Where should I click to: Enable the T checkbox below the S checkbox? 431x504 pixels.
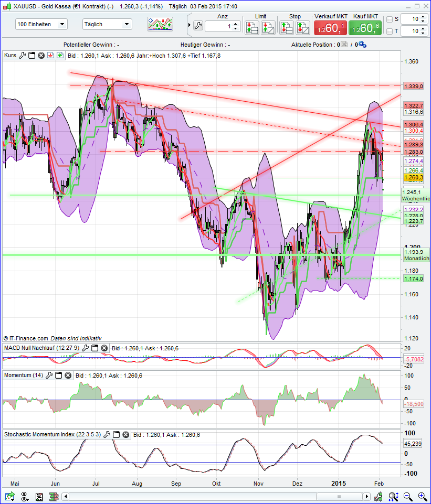point(390,31)
